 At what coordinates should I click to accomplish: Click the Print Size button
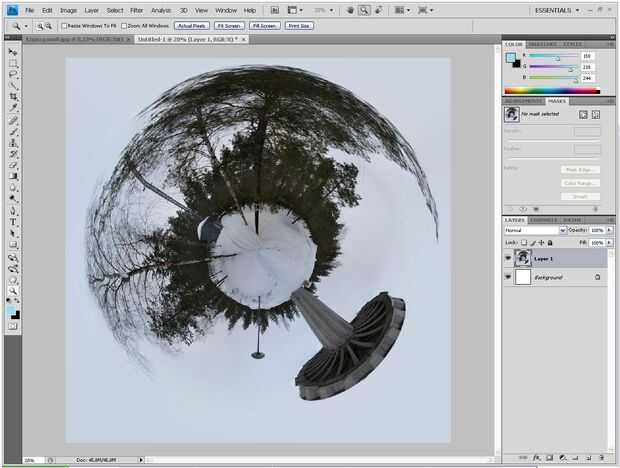[298, 25]
